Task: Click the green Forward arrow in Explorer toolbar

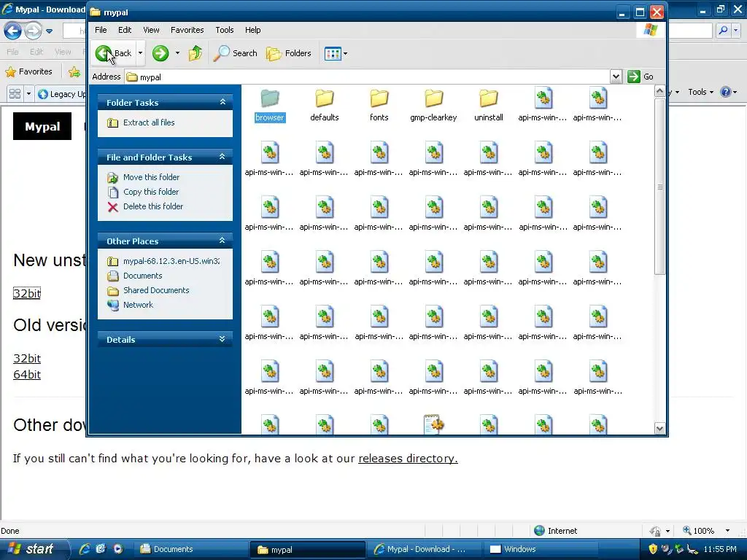Action: 160,53
